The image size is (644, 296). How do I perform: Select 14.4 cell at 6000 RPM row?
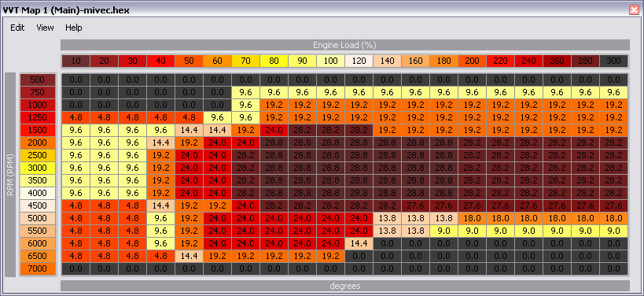click(359, 244)
